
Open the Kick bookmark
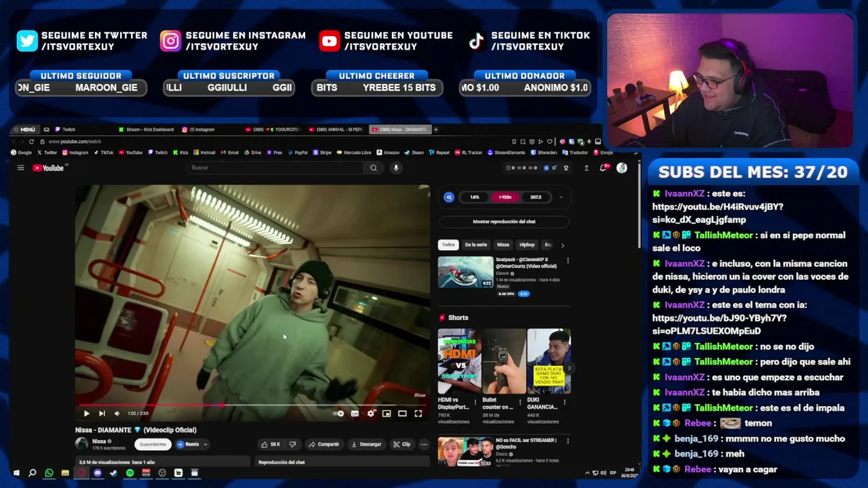(180, 152)
